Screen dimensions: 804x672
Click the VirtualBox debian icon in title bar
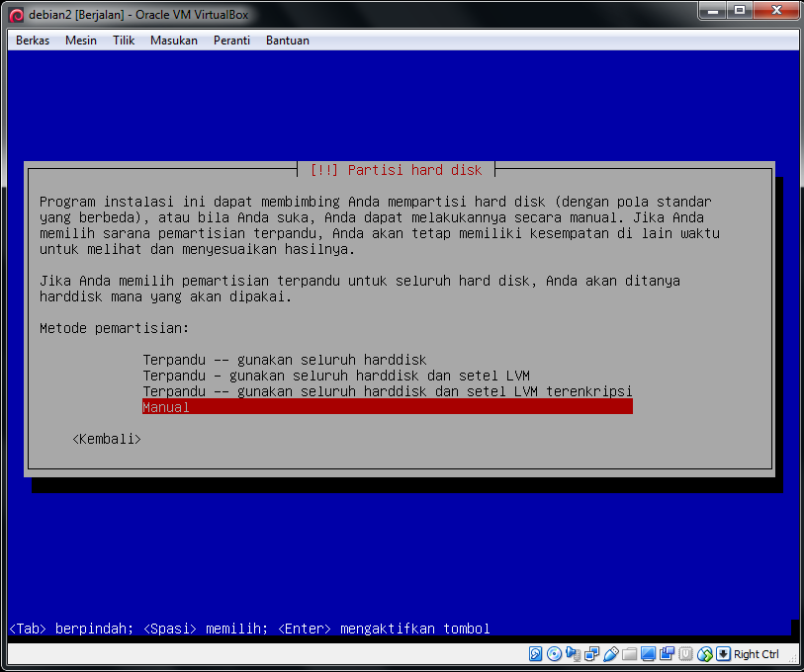tap(17, 15)
